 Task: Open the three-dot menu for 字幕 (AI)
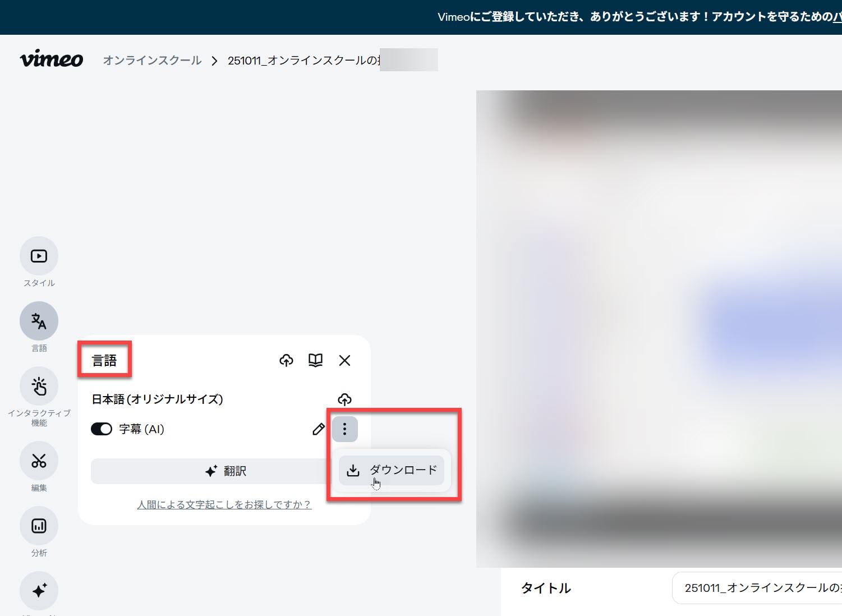click(344, 429)
